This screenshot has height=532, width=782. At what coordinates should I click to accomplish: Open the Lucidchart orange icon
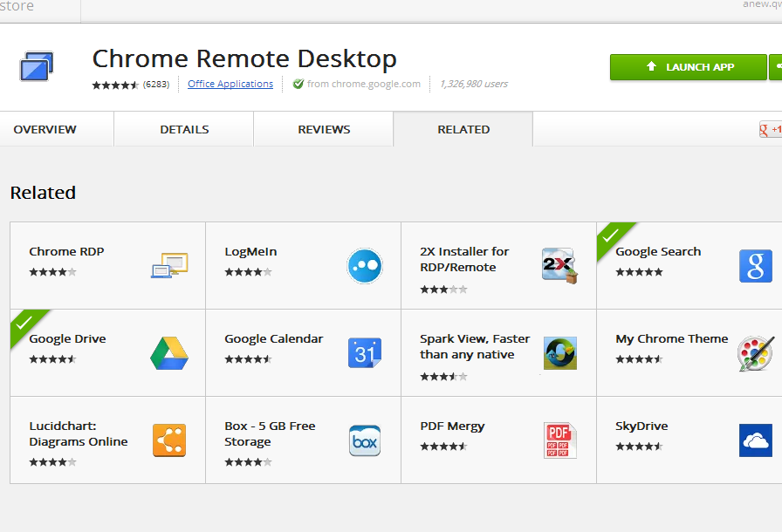point(169,440)
